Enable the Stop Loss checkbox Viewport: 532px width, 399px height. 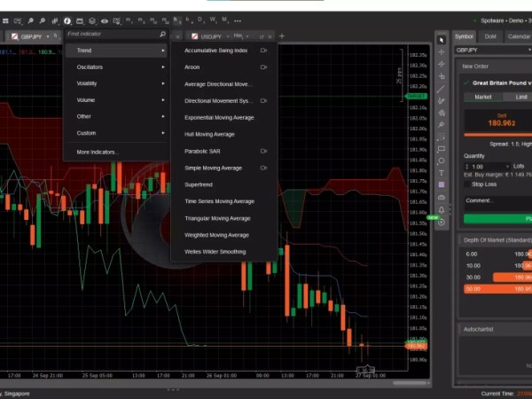tap(467, 184)
